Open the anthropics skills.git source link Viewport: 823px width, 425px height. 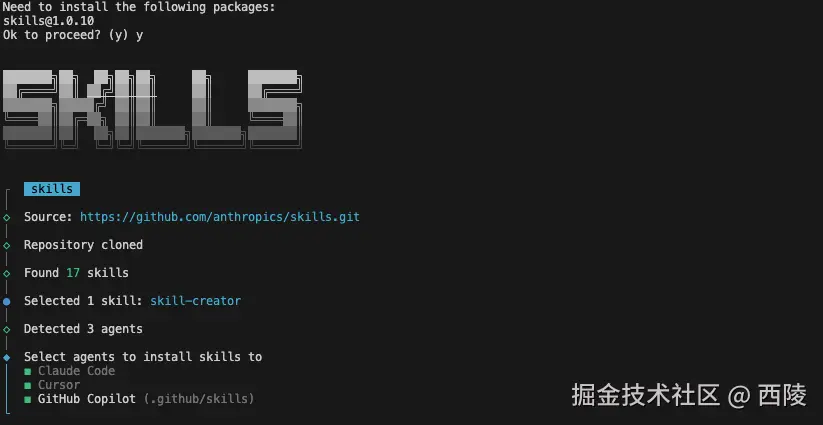[x=220, y=217]
